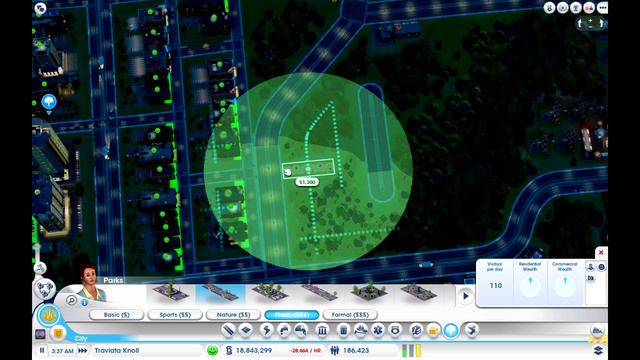The width and height of the screenshot is (640, 360).
Task: Zoom out with the minus camera control
Action: click(590, 27)
